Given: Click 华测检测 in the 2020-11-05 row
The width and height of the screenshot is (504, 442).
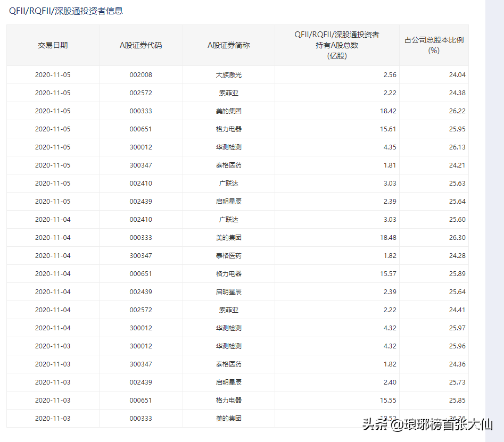Looking at the screenshot, I should tap(228, 147).
